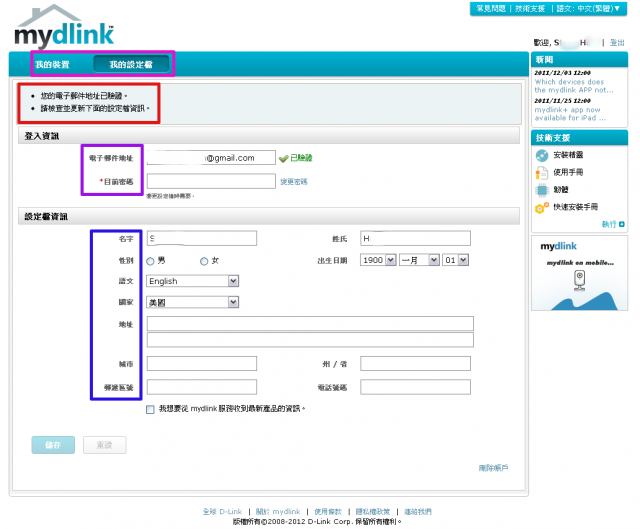This screenshot has height=529, width=640.
Task: Click the 連絡我們 footer link
Action: 418,511
